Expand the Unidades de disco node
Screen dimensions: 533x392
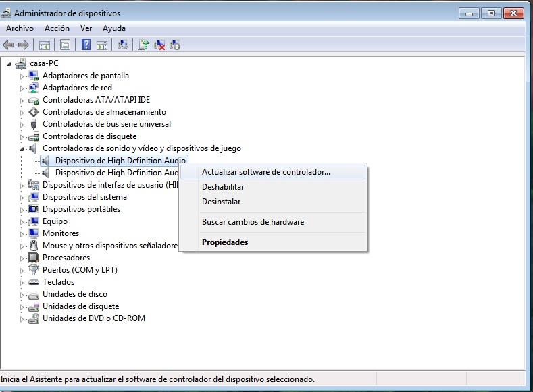pos(22,295)
